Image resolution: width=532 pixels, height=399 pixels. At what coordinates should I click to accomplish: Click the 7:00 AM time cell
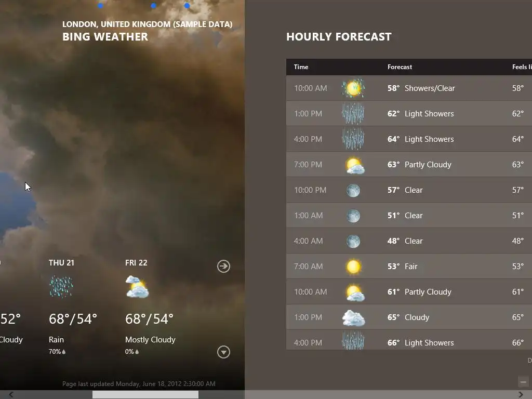click(x=309, y=267)
